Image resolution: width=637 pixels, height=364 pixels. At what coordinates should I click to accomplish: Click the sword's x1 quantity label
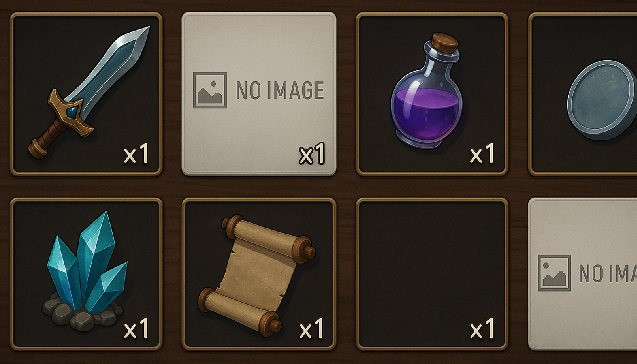[x=136, y=154]
